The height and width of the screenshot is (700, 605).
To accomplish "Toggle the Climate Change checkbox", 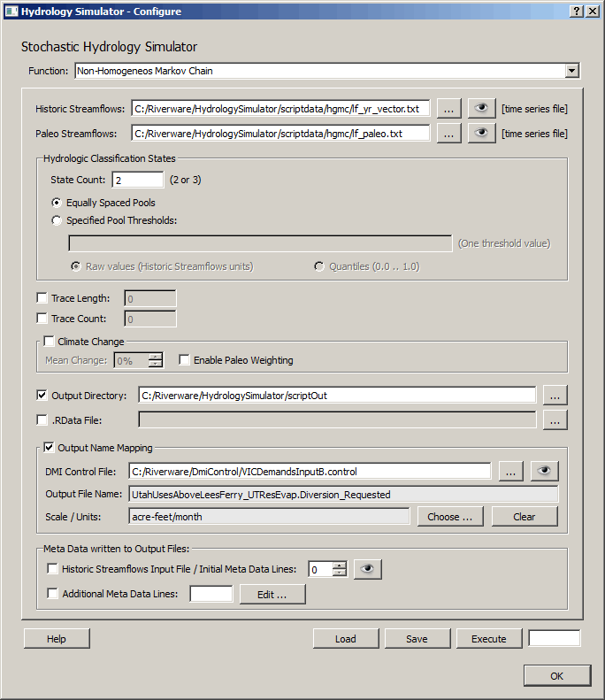I will (49, 342).
